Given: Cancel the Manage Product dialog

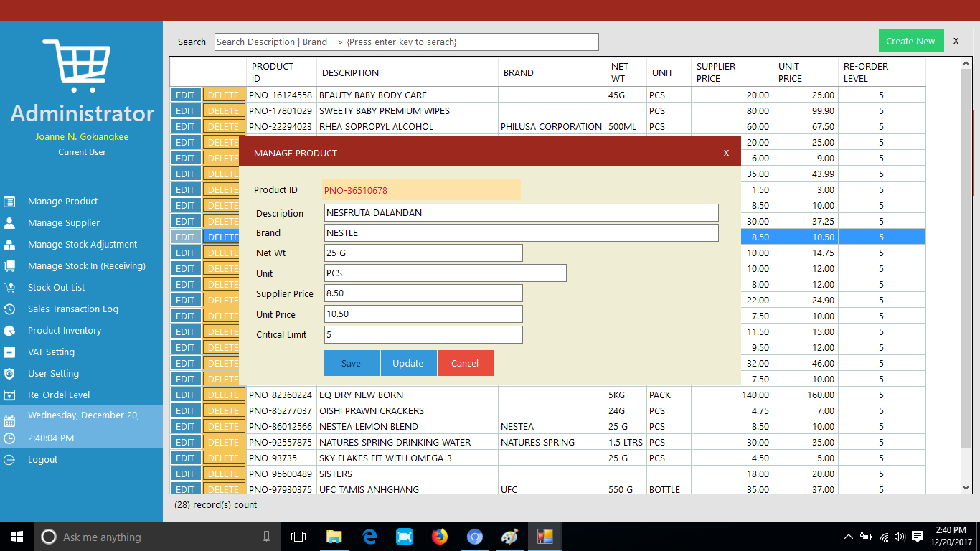Looking at the screenshot, I should (x=465, y=363).
